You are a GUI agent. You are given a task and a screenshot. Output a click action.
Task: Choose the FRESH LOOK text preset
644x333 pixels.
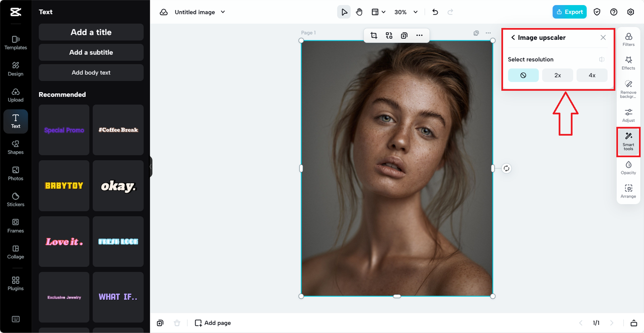click(118, 242)
